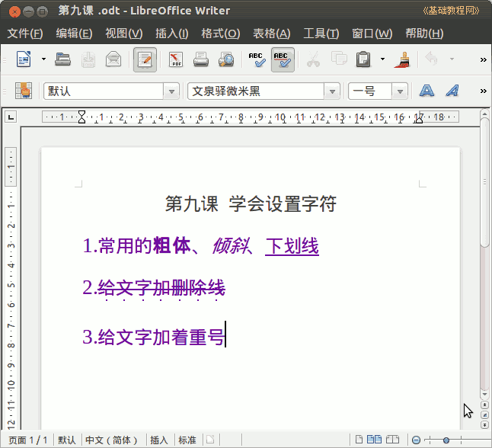Toggle AutoSpellcheck button

point(283,59)
